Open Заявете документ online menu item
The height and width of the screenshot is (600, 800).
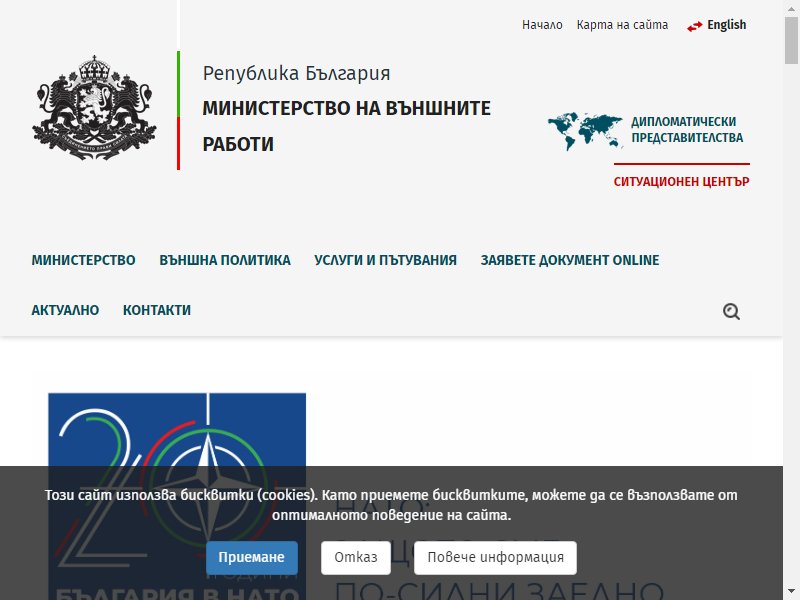click(570, 260)
